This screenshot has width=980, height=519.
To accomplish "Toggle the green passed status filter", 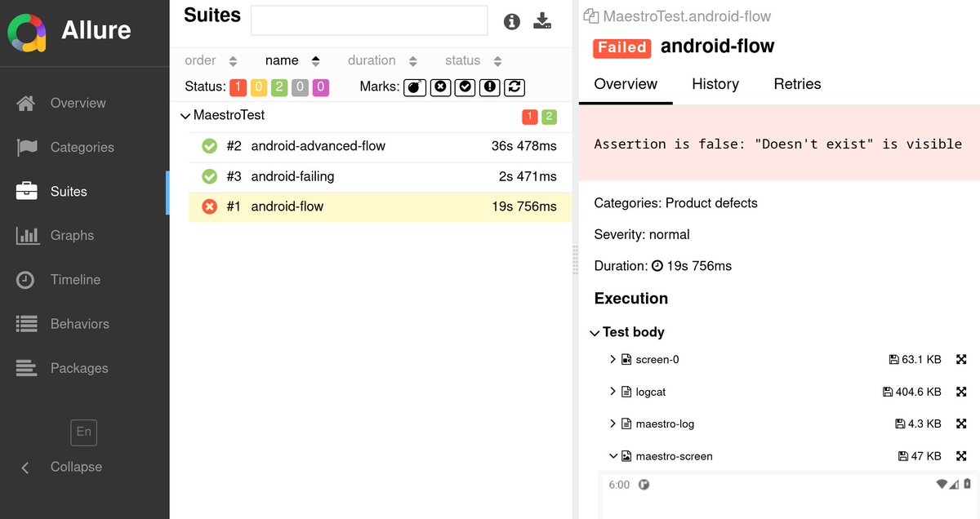I will click(279, 87).
